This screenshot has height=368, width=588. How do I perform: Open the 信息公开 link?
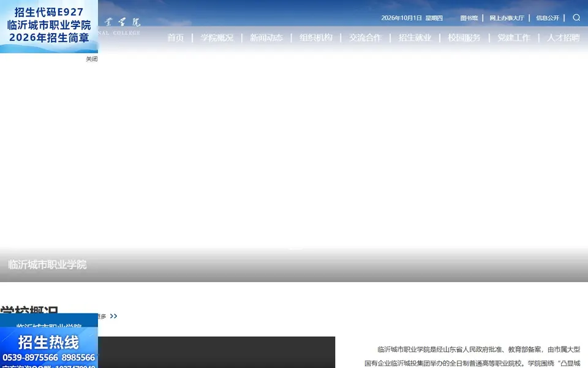pyautogui.click(x=548, y=18)
